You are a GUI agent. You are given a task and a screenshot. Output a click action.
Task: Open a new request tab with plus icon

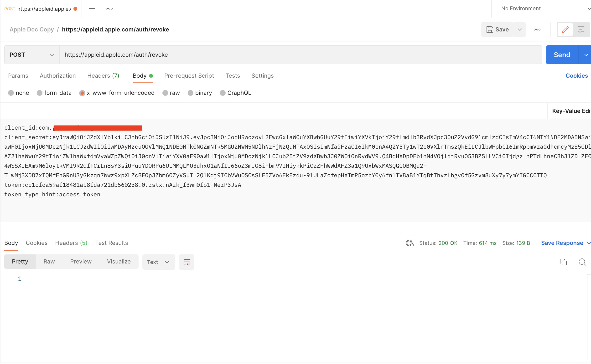click(x=92, y=9)
